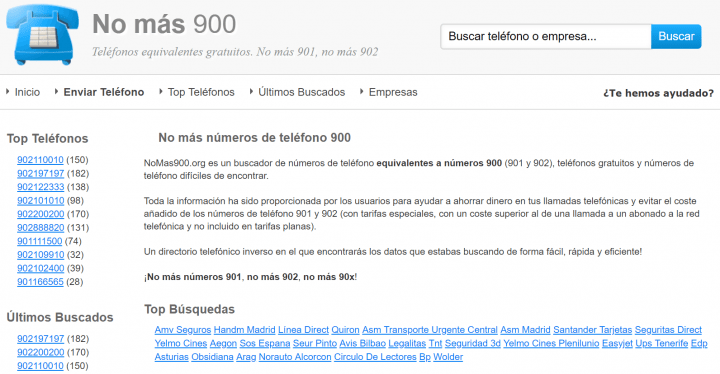Screen dimensions: 720x374
Task: Go to Inicio in the navigation bar
Action: tap(27, 92)
